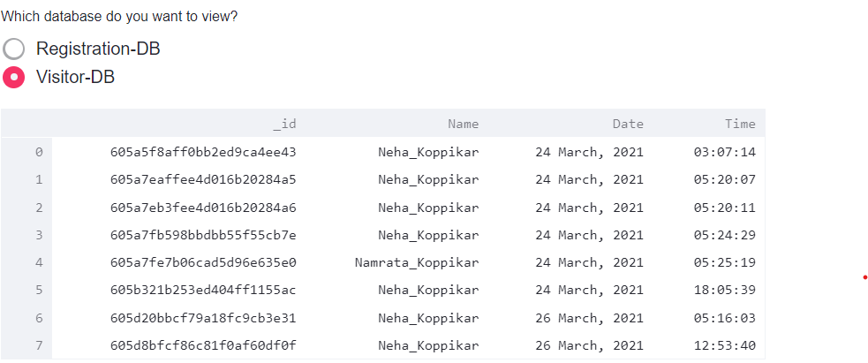Sort table by the Name column header
The height and width of the screenshot is (363, 868).
coord(463,124)
